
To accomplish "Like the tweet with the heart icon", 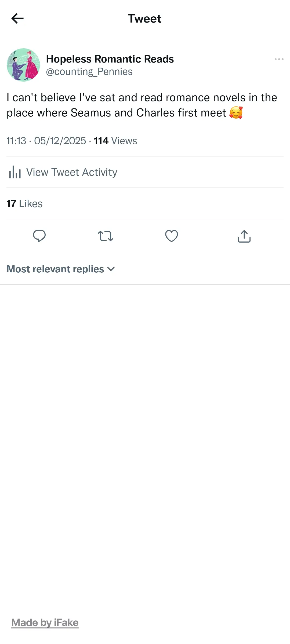I will [x=171, y=236].
